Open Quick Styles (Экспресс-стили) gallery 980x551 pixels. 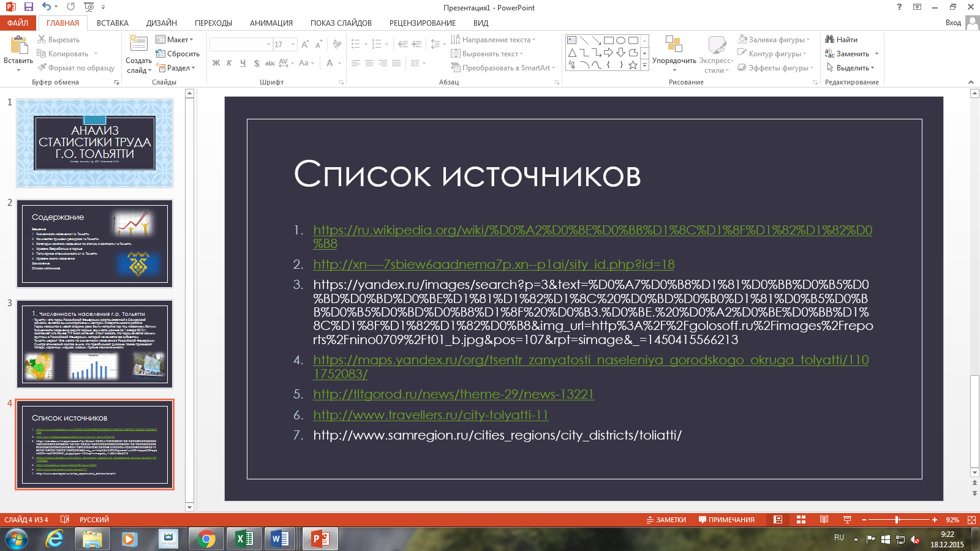click(x=716, y=54)
